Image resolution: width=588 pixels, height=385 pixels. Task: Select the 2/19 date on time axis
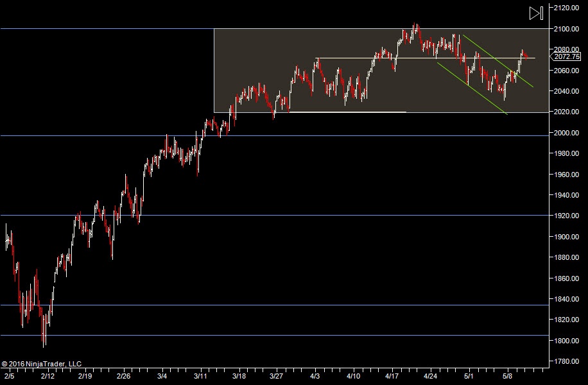(86, 373)
